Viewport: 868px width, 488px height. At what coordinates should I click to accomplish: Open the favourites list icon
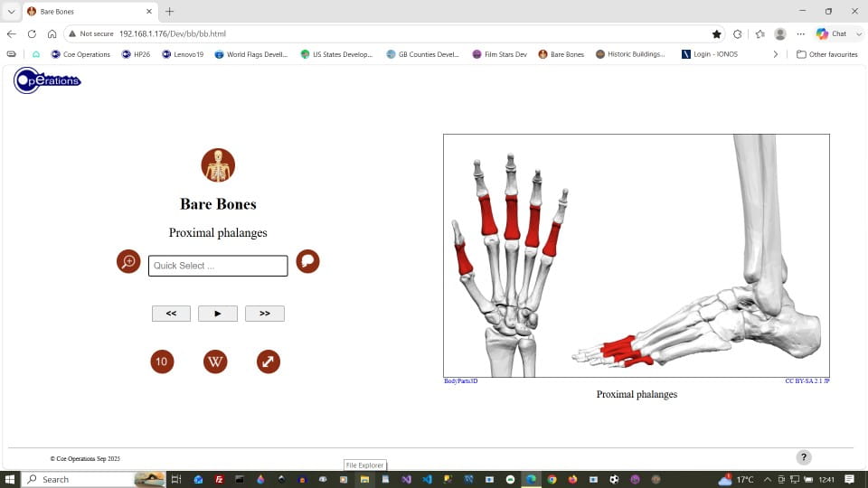tap(759, 33)
